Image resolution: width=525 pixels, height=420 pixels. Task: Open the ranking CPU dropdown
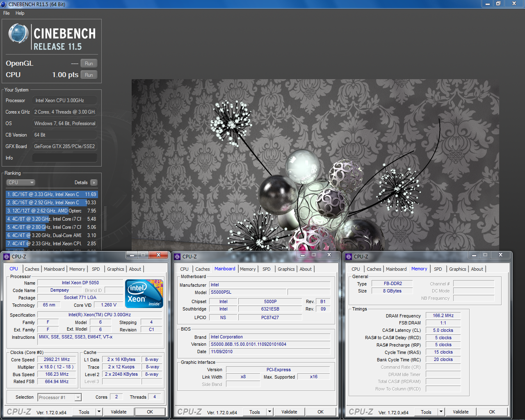pos(21,183)
